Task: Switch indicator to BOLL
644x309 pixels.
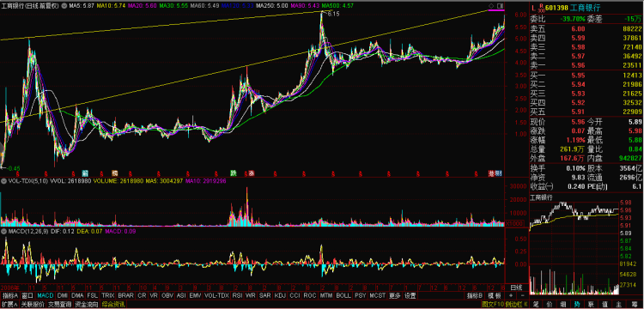Action: [x=343, y=295]
